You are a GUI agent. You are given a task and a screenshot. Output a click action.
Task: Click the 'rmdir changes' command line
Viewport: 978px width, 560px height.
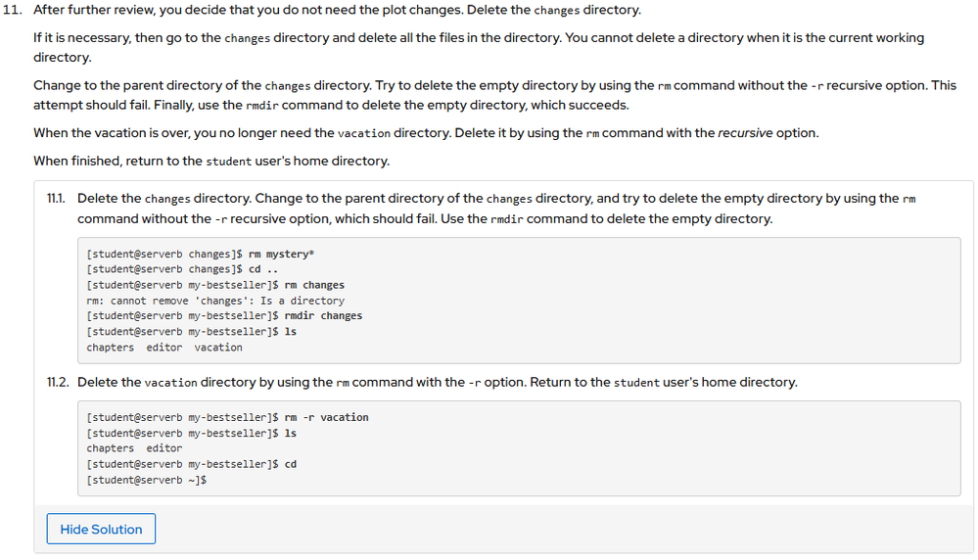224,316
